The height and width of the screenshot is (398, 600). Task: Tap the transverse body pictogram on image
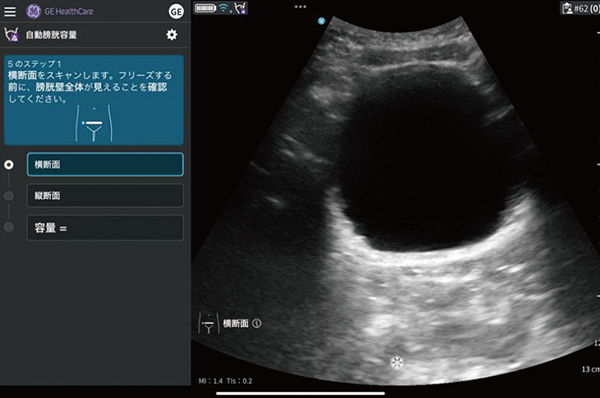click(x=209, y=324)
